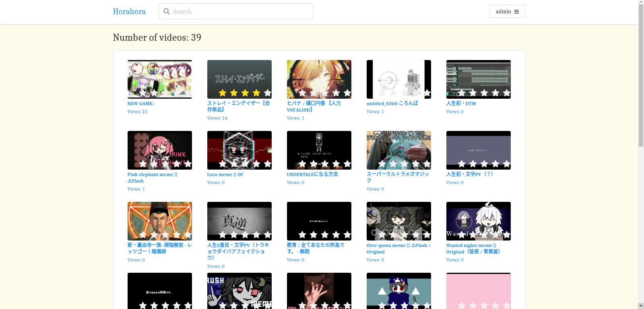Screen dimensions: 644x309
Task: Rate ストレイ・エンゲイザー video three stars
Action: (245, 93)
